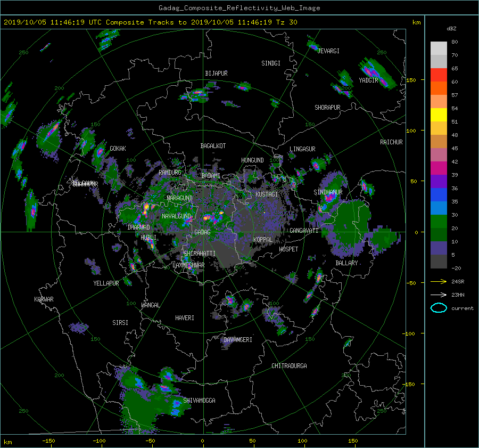Click the KOPPAL city label

click(x=263, y=240)
